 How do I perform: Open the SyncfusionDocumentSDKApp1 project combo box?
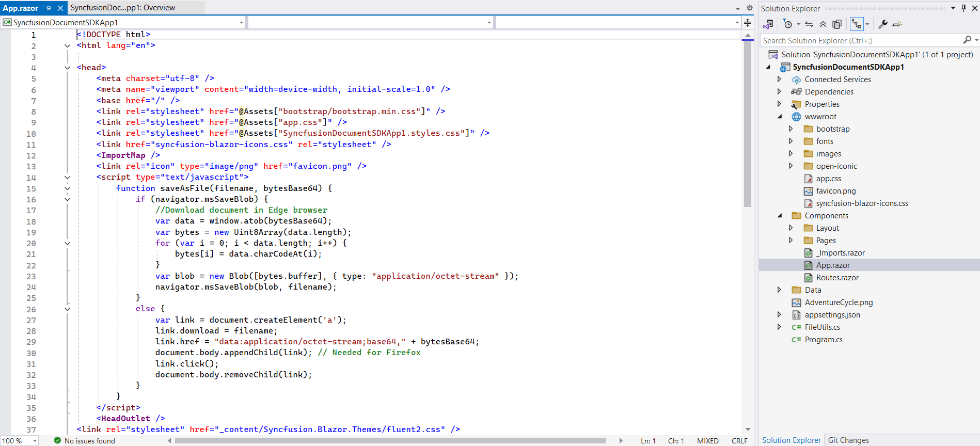pos(123,22)
